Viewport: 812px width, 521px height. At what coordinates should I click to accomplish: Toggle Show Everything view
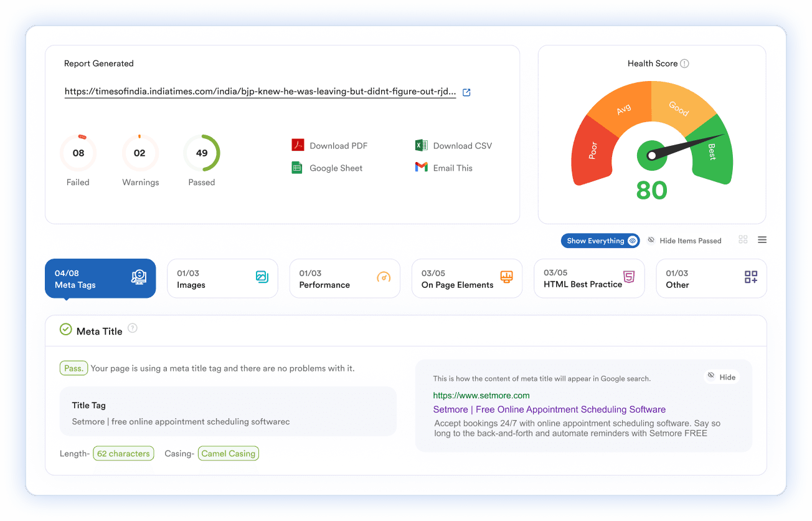[601, 241]
